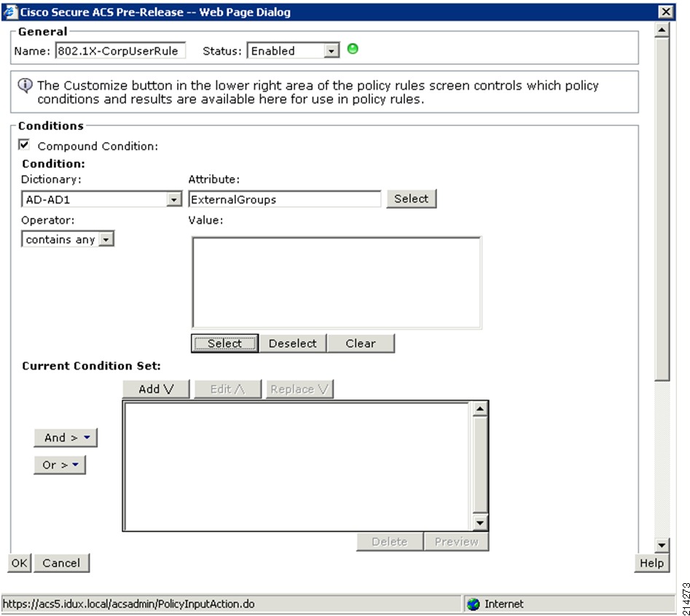The image size is (690, 616).
Task: Click the Delete button
Action: pyautogui.click(x=390, y=542)
